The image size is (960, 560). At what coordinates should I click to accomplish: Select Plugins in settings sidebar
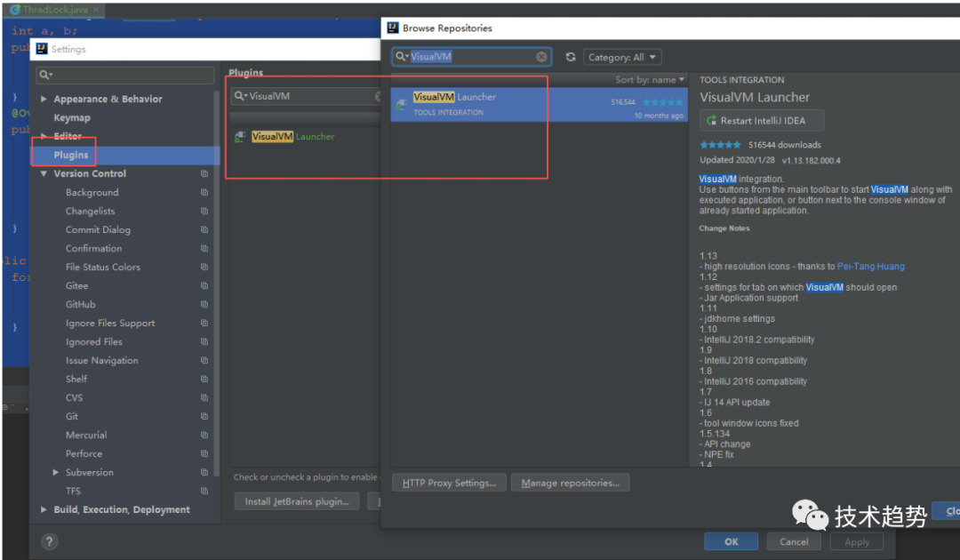click(x=71, y=156)
